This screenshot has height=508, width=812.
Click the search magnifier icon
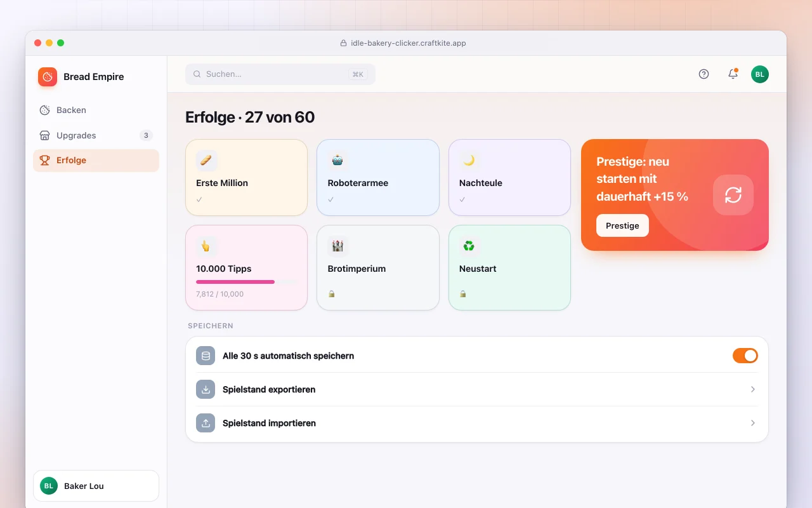197,74
